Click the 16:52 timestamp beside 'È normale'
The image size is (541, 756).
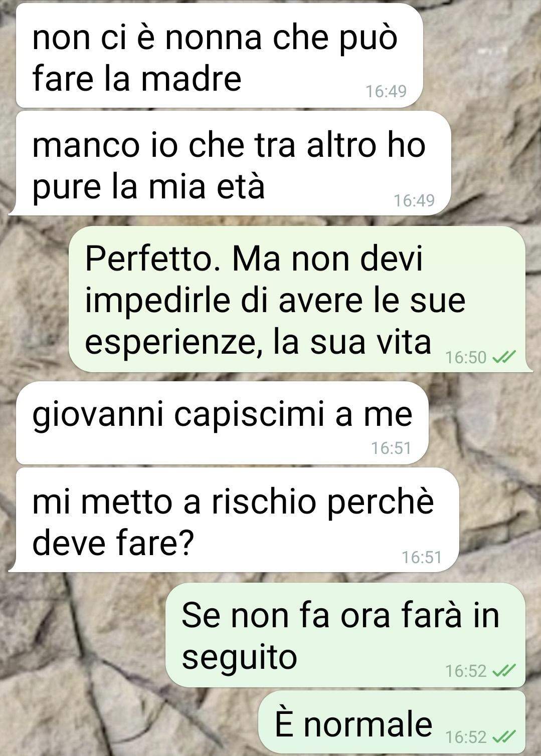coord(466,736)
